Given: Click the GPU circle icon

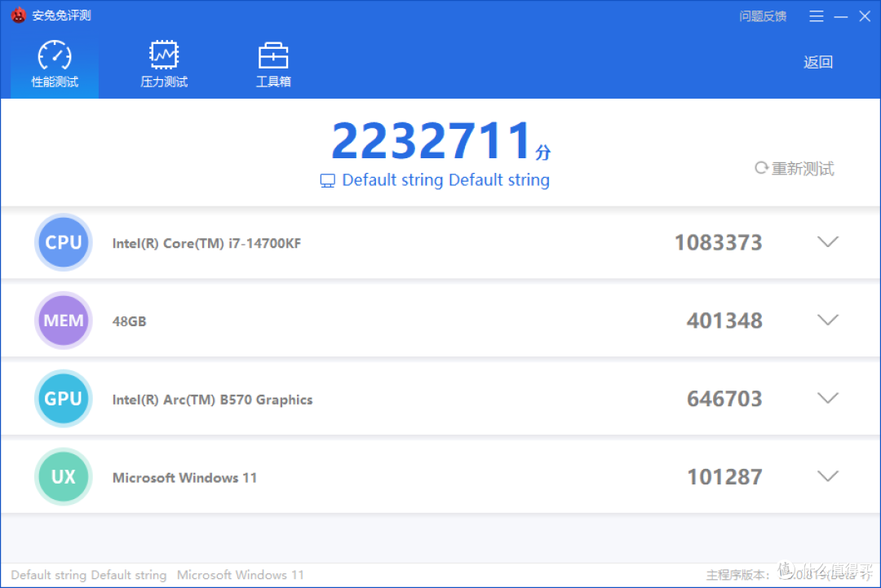Looking at the screenshot, I should [x=64, y=398].
